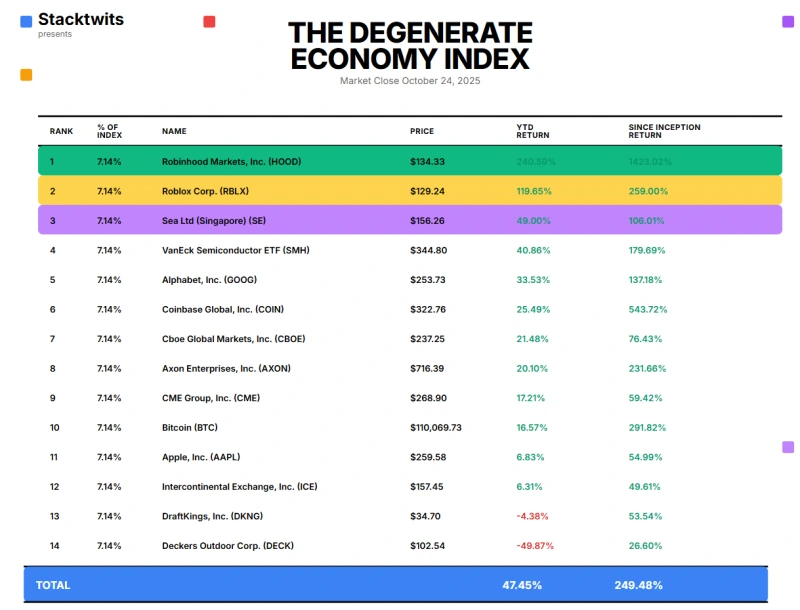Click Deckers negative YTD return -49.87%
This screenshot has height=610, width=800.
[535, 546]
